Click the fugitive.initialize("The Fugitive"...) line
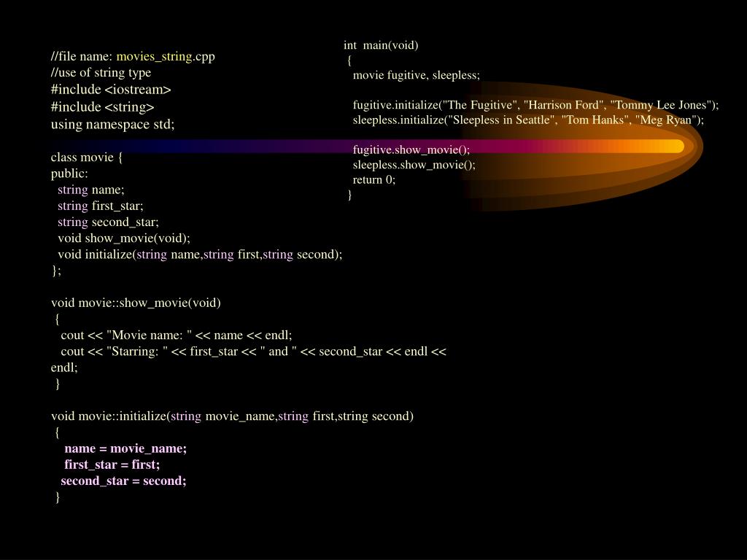The height and width of the screenshot is (560, 747). point(535,105)
